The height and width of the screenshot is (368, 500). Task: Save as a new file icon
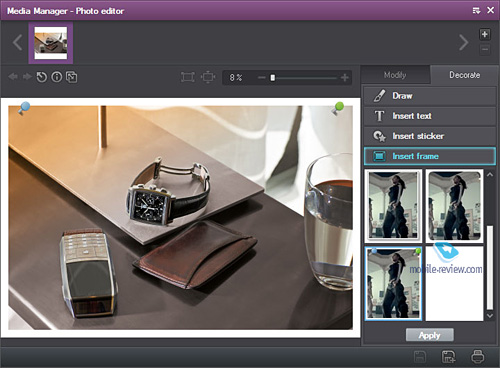click(x=448, y=357)
